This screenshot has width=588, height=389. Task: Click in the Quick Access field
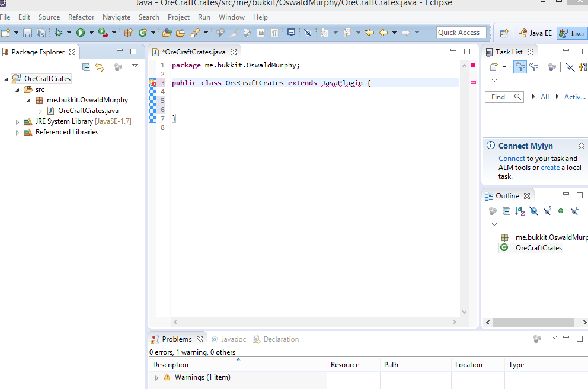461,33
